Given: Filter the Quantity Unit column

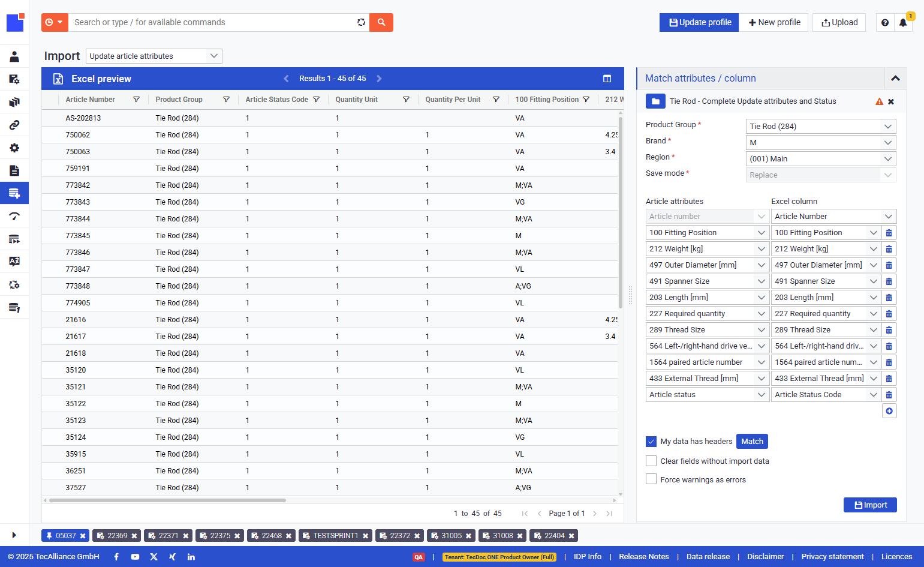Looking at the screenshot, I should click(406, 100).
